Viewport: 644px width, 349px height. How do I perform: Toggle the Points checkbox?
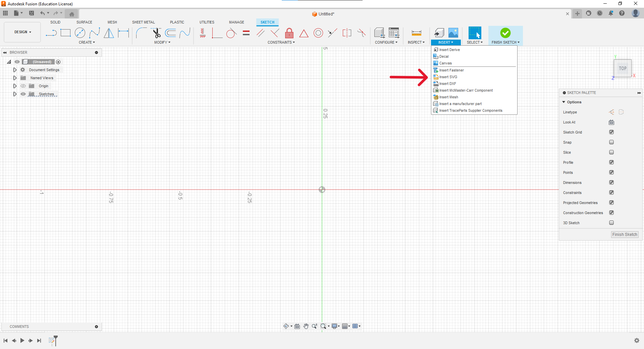click(611, 172)
